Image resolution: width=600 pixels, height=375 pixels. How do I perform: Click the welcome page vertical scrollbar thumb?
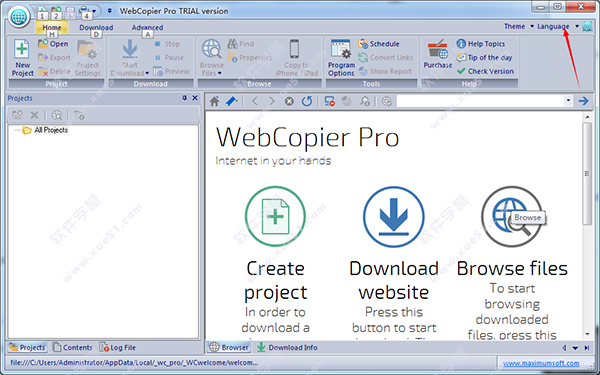[587, 173]
